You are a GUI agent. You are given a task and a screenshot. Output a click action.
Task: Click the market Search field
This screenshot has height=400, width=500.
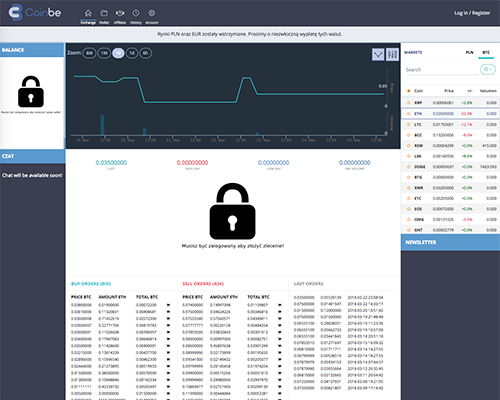tap(442, 70)
